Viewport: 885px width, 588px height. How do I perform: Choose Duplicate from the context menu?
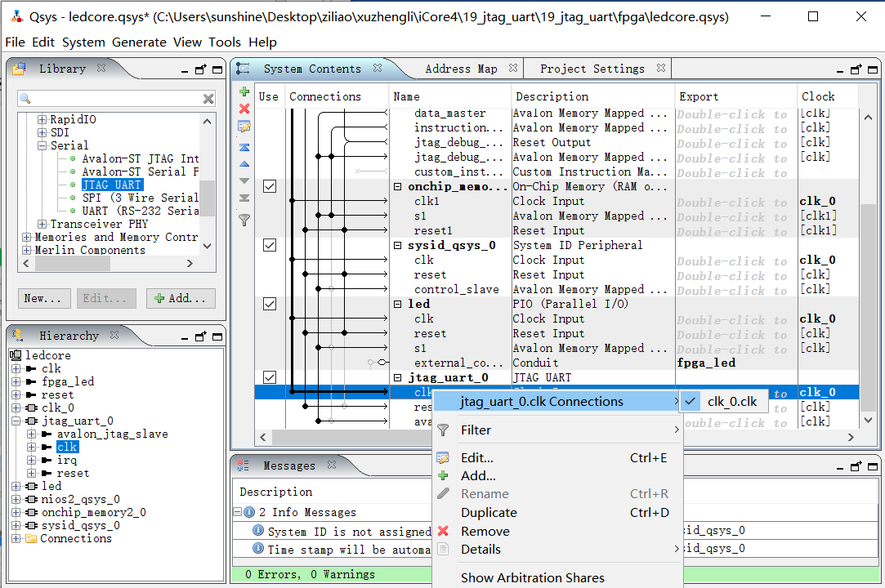coord(488,513)
